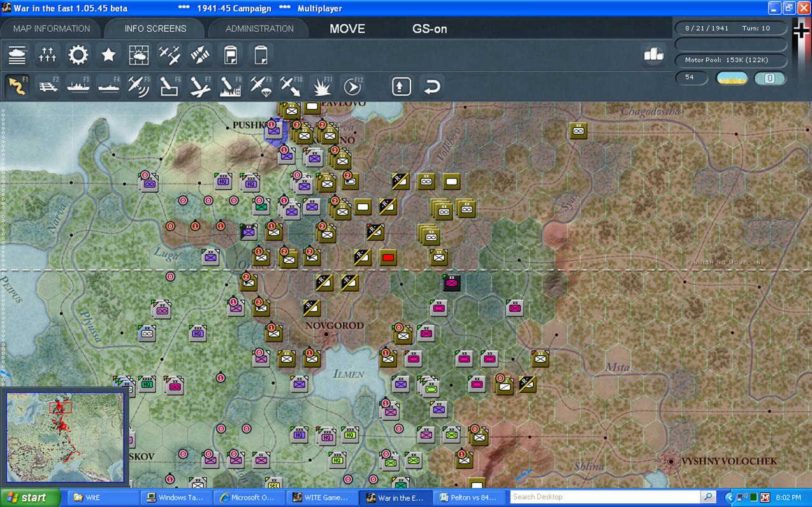812x507 pixels.
Task: Click the undo return arrow button
Action: click(431, 86)
